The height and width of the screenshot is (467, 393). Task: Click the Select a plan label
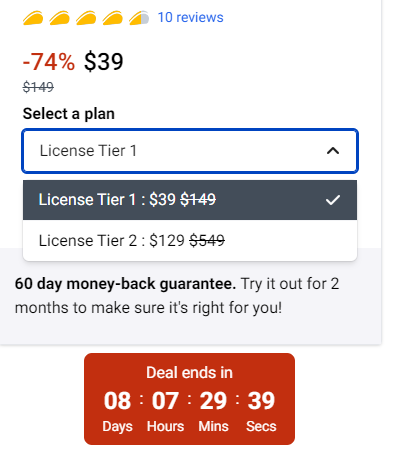click(69, 114)
